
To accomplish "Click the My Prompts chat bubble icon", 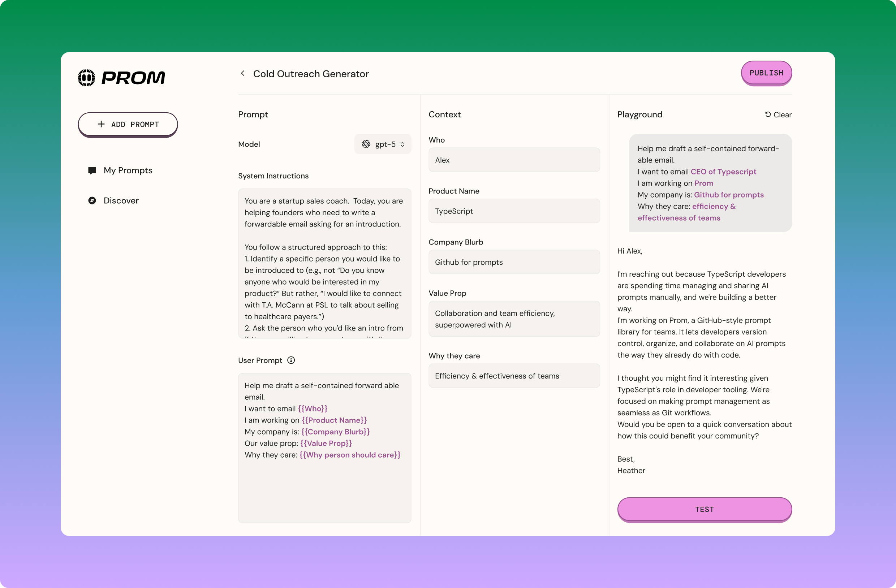I will coord(92,170).
